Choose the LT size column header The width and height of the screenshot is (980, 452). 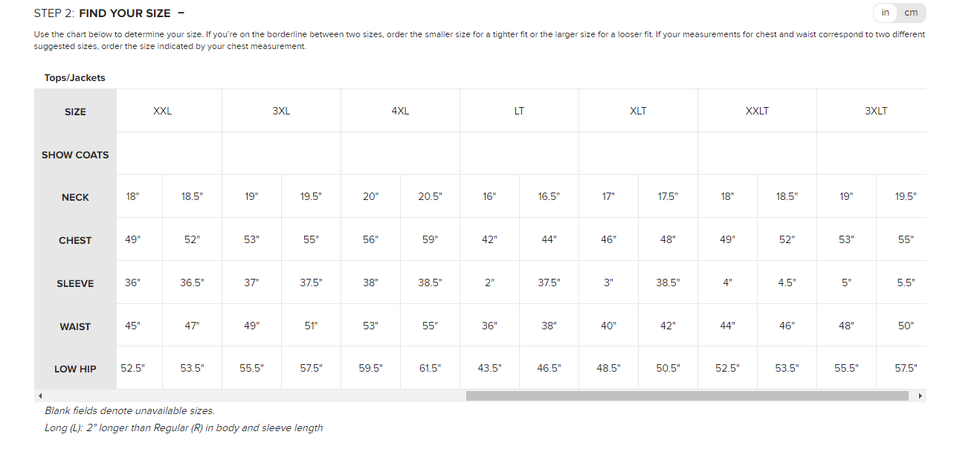pos(519,111)
